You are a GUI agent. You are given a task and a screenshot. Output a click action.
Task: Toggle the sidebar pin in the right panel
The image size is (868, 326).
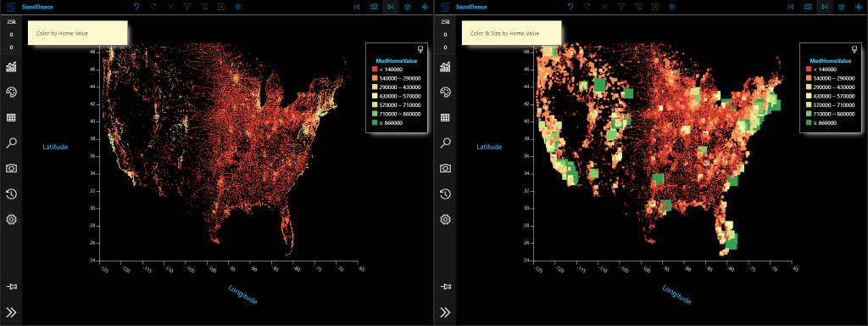[445, 287]
